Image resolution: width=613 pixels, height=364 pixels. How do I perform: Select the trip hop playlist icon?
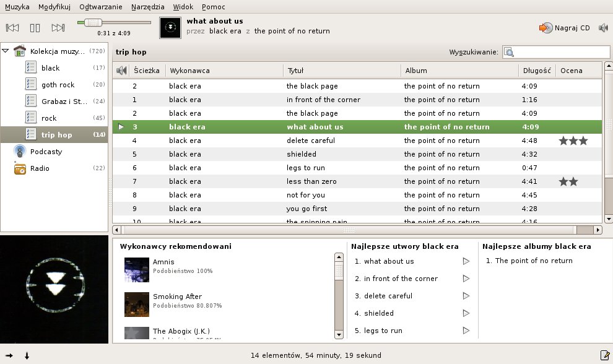coord(31,134)
